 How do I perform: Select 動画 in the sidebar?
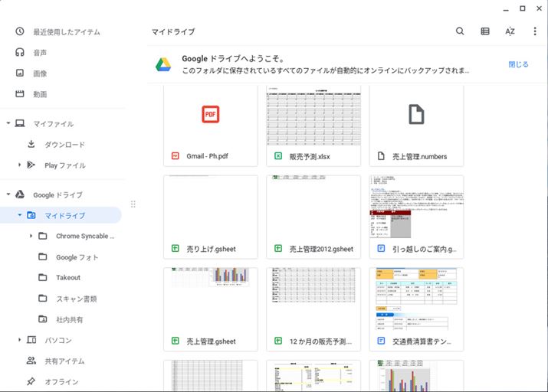click(x=40, y=94)
